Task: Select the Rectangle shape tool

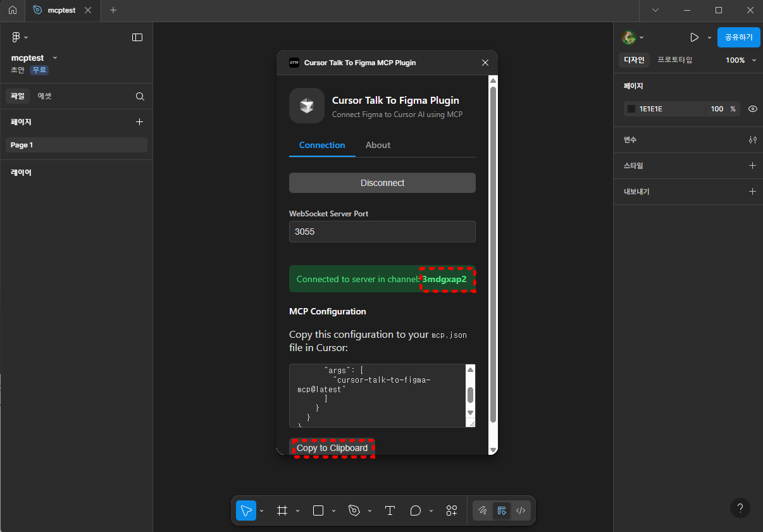Action: (318, 510)
